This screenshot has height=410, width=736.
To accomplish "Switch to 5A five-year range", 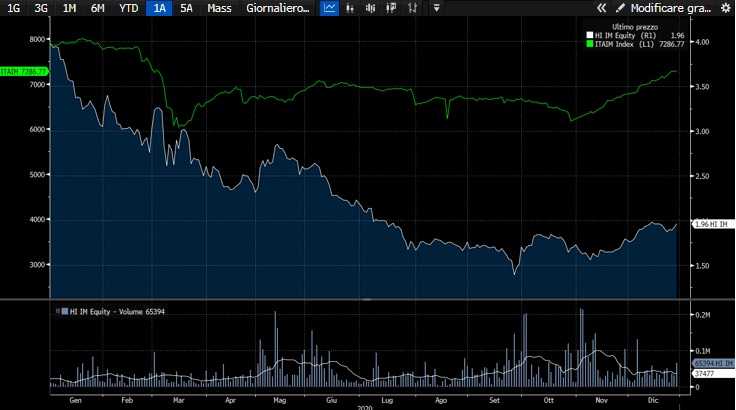I will point(186,8).
